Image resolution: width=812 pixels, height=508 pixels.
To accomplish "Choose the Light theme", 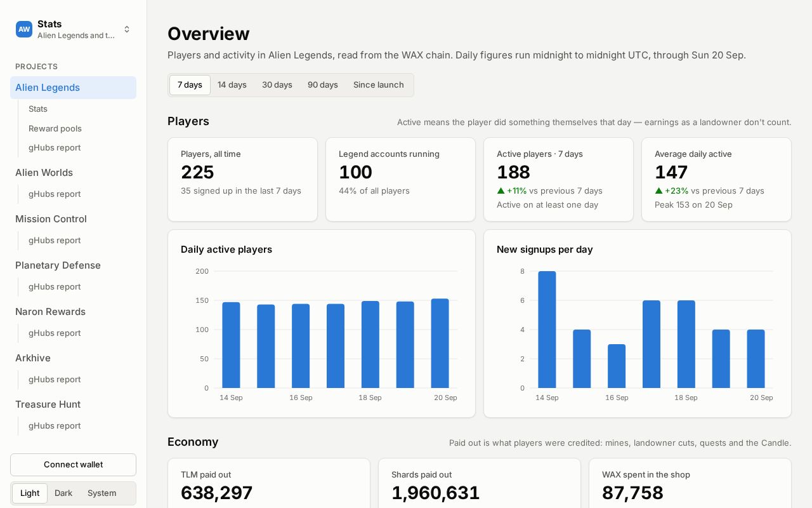I will pos(30,493).
